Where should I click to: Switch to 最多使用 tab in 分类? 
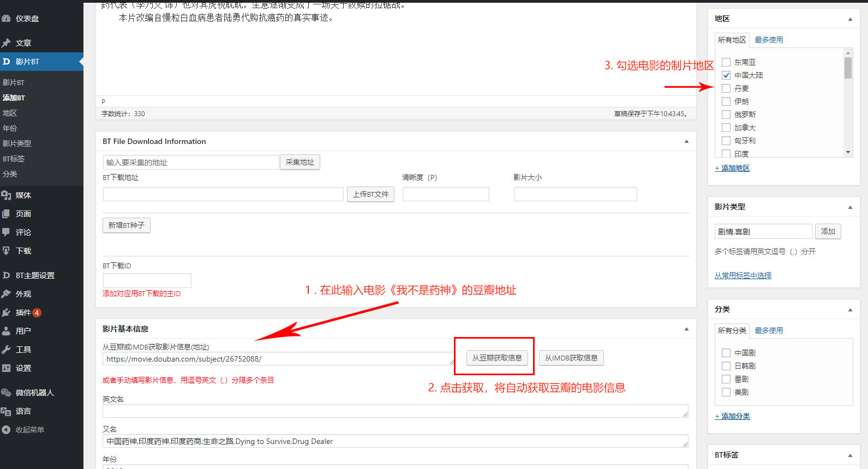coord(769,330)
